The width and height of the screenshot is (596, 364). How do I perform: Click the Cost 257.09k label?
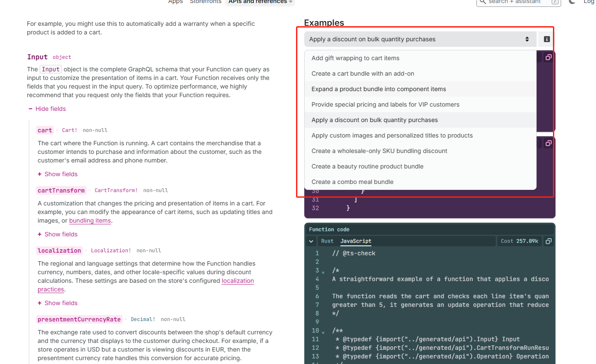coord(519,241)
